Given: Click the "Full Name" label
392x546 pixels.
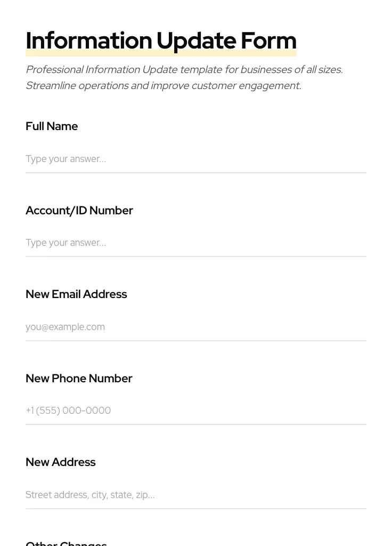Looking at the screenshot, I should tap(52, 126).
